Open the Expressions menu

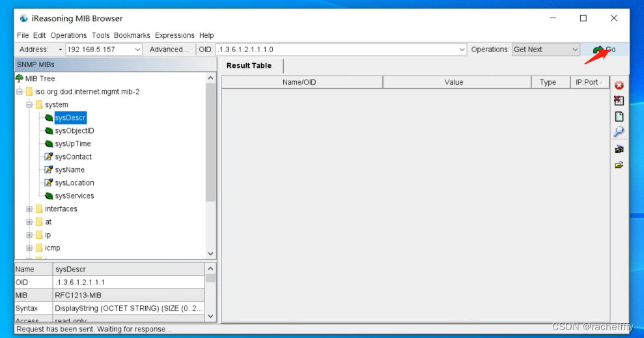pyautogui.click(x=175, y=35)
